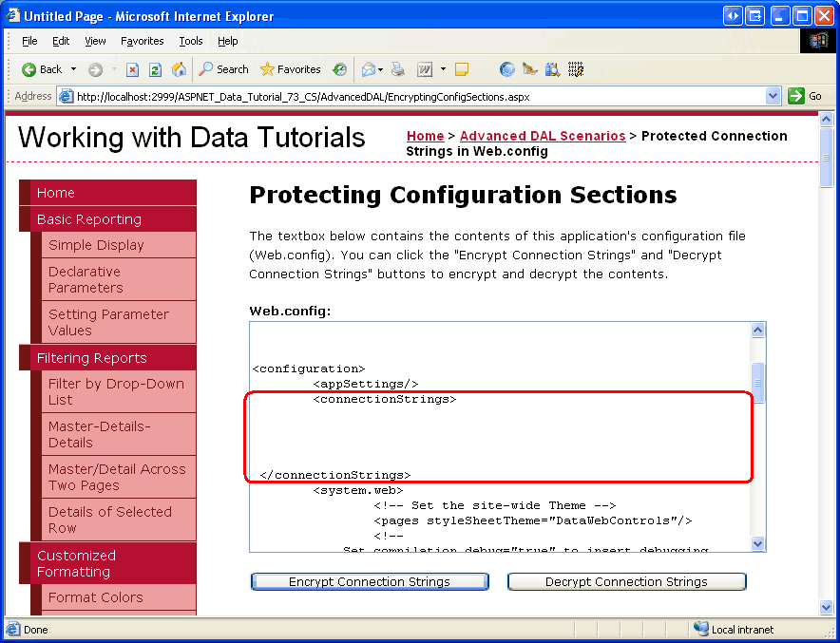840x643 pixels.
Task: Follow the Advanced DAL Scenarios breadcrumb link
Action: [x=543, y=136]
